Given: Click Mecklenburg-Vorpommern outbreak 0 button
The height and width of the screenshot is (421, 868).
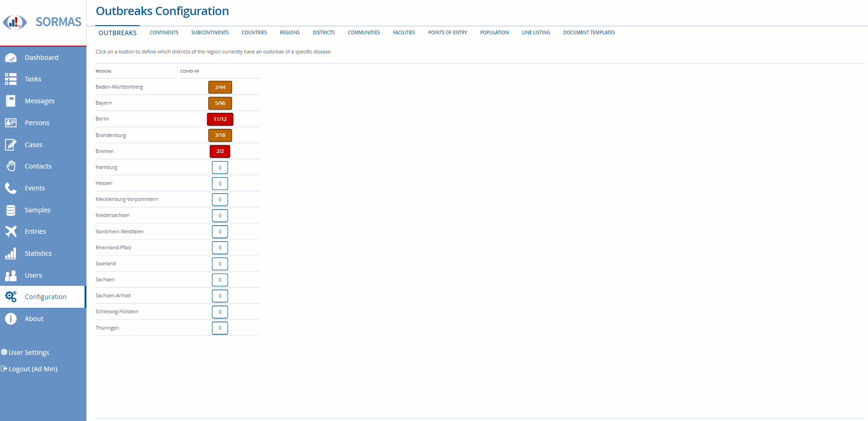Looking at the screenshot, I should [x=220, y=200].
